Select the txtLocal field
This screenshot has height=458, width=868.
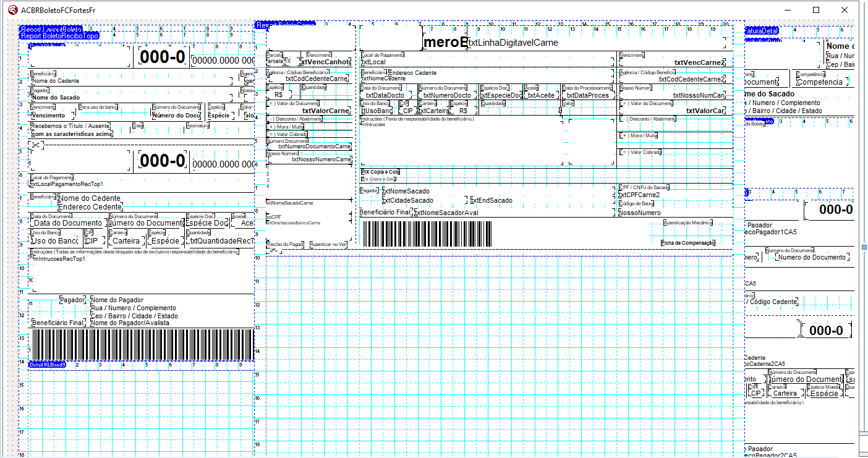373,62
